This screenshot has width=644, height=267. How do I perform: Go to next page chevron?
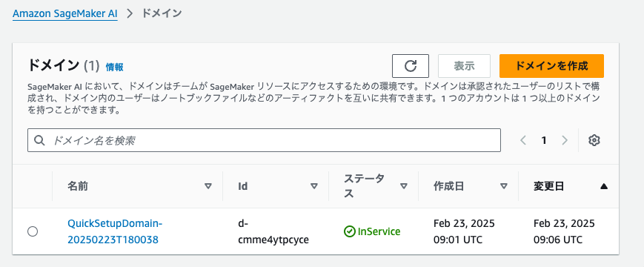tap(565, 140)
